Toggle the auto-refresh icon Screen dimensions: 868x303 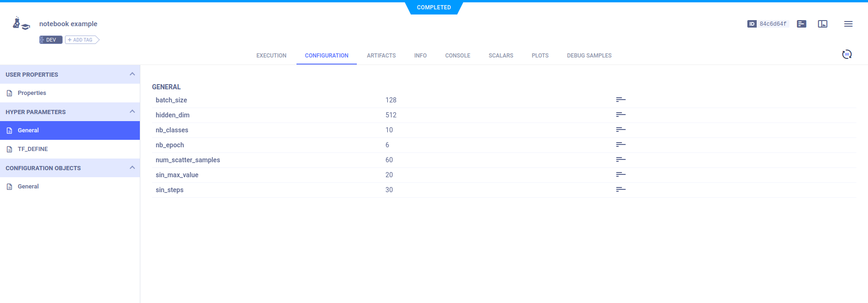click(x=846, y=55)
